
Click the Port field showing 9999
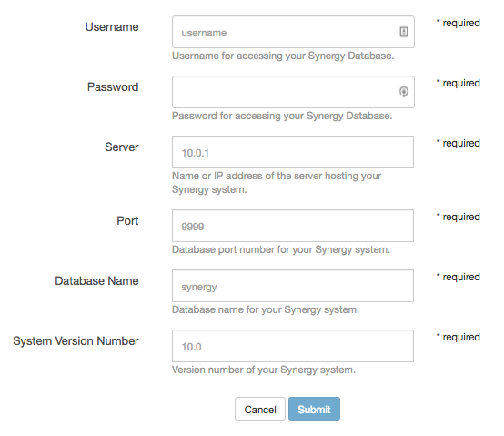(x=293, y=226)
